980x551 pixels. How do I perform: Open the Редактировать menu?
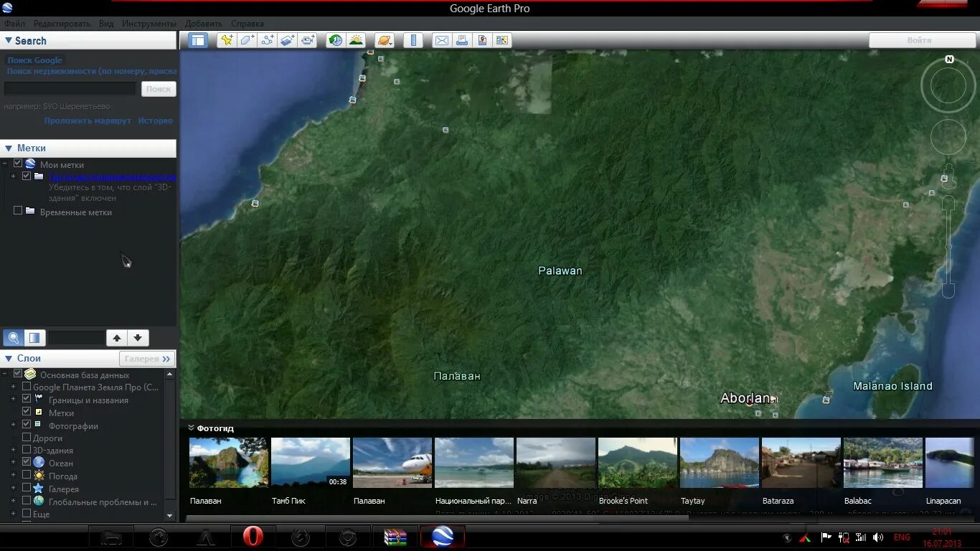[62, 24]
